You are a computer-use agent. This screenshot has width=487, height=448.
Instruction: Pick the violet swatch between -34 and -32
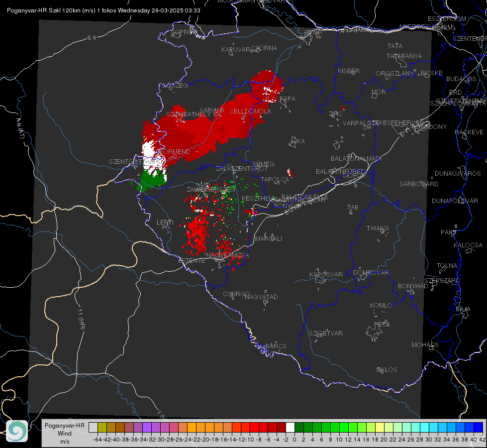pyautogui.click(x=147, y=428)
